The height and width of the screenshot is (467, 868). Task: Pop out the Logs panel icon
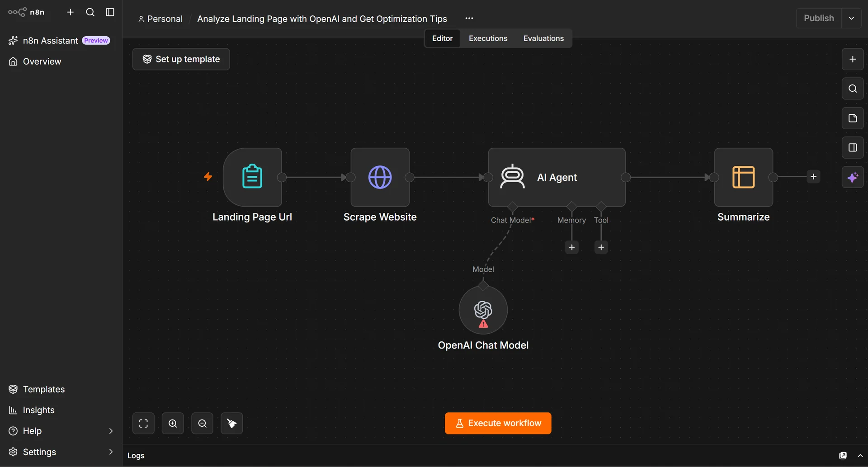[843, 456]
